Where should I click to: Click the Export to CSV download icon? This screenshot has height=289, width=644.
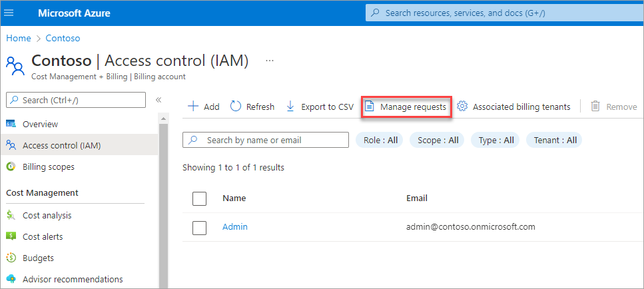click(290, 107)
